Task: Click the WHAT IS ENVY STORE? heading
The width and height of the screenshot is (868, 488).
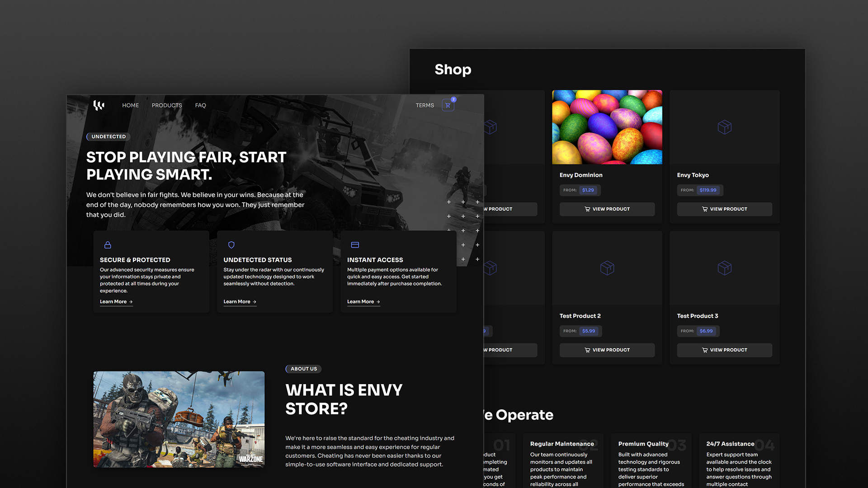Action: click(x=344, y=399)
